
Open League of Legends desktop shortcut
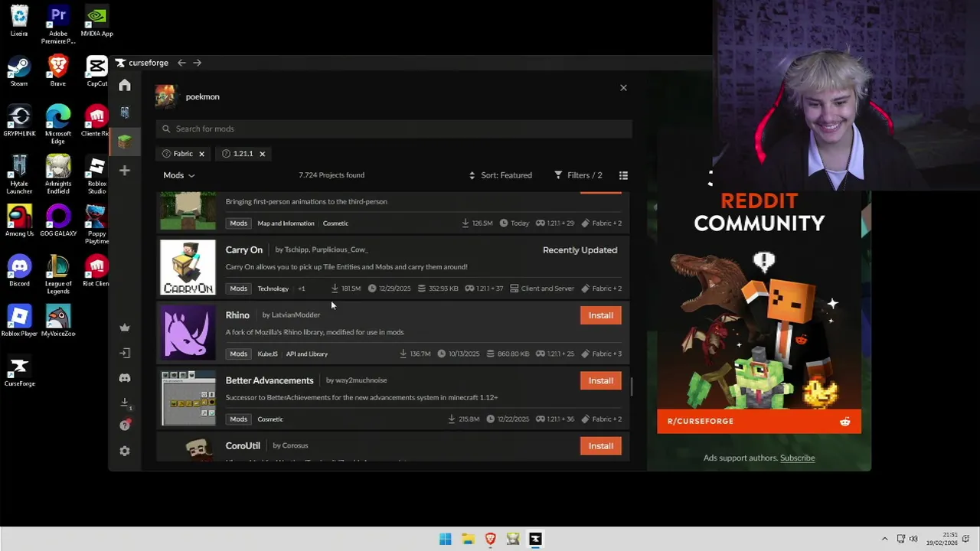pos(58,275)
